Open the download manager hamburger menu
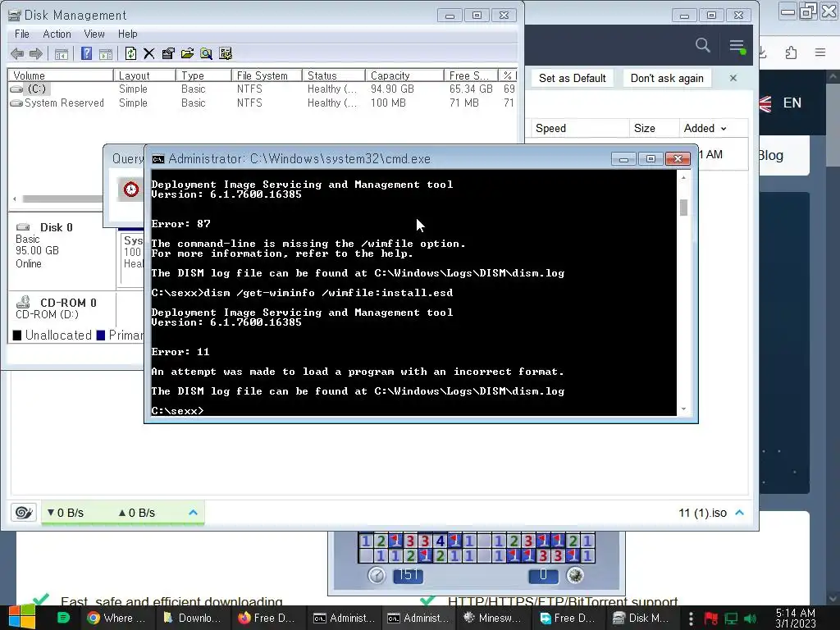The width and height of the screenshot is (840, 630). (737, 46)
